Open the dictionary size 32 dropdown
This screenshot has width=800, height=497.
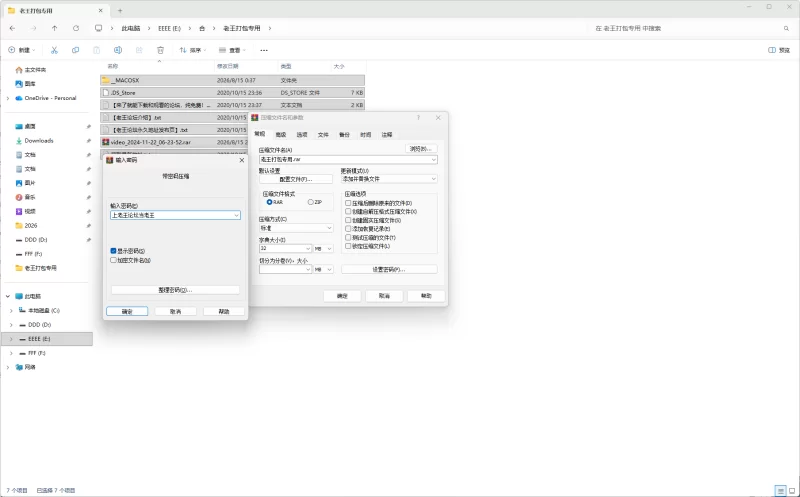(x=308, y=248)
